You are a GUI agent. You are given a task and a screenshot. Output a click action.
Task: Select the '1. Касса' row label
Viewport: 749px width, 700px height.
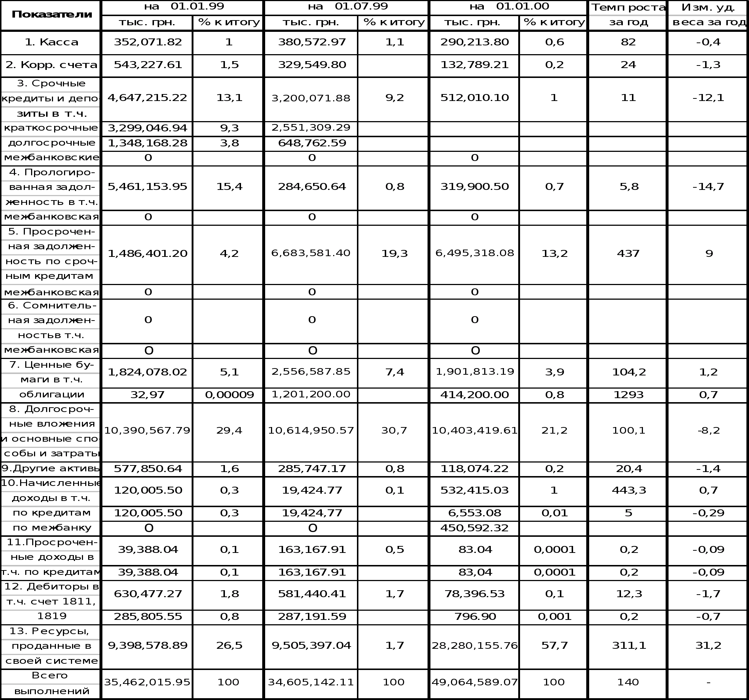pos(51,42)
